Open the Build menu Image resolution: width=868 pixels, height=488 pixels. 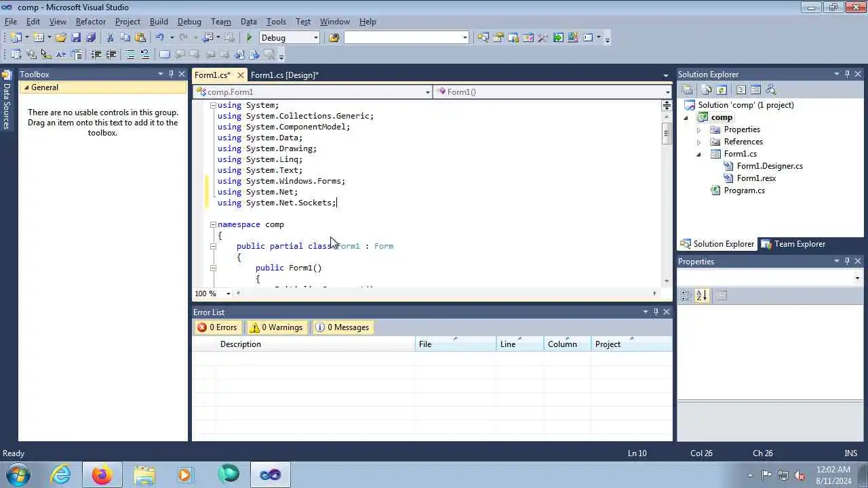tap(159, 22)
